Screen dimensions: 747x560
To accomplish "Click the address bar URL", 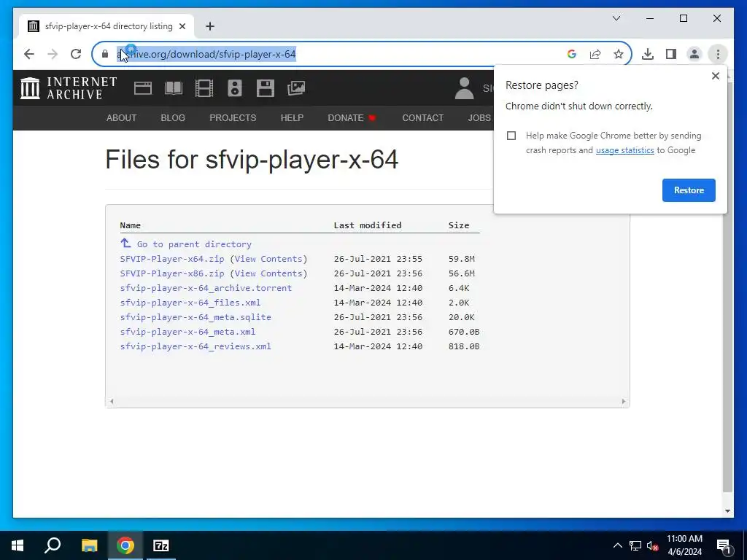I will (x=206, y=54).
